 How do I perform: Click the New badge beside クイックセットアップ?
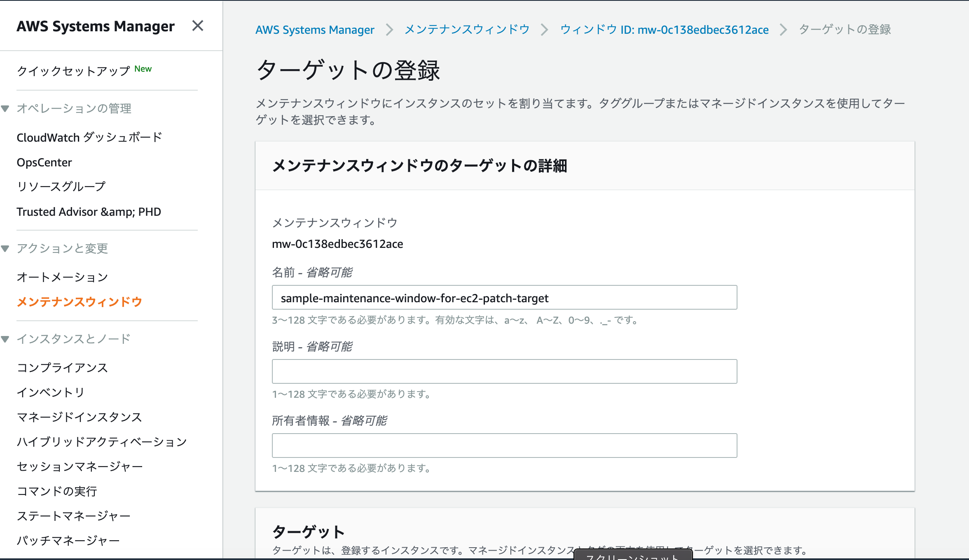143,69
